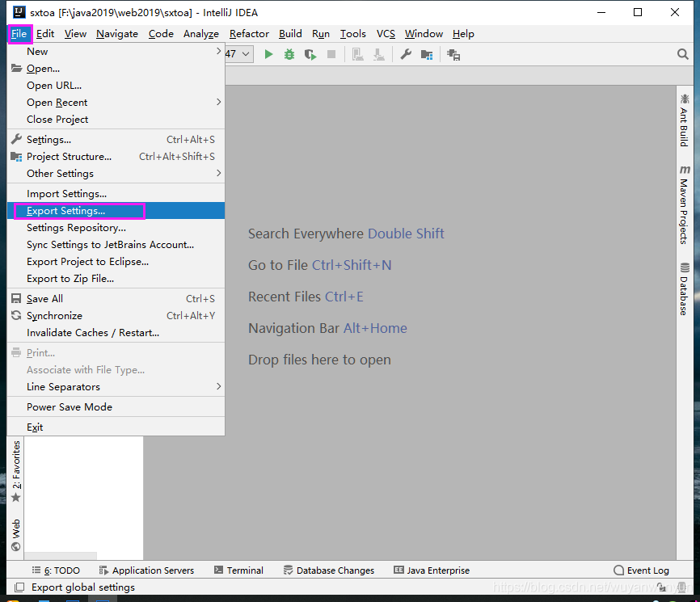
Task: Open the VCS menu
Action: click(386, 34)
